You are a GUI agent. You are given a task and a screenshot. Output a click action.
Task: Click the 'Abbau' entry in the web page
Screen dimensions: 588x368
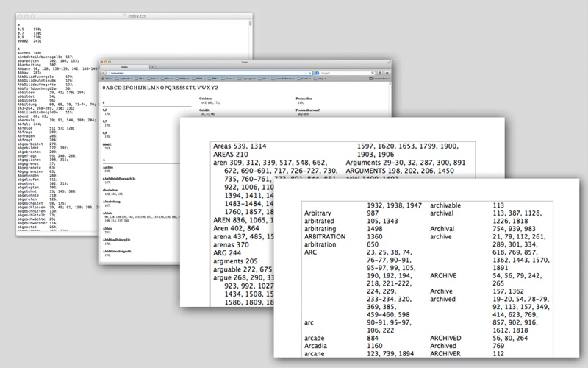tap(107, 228)
